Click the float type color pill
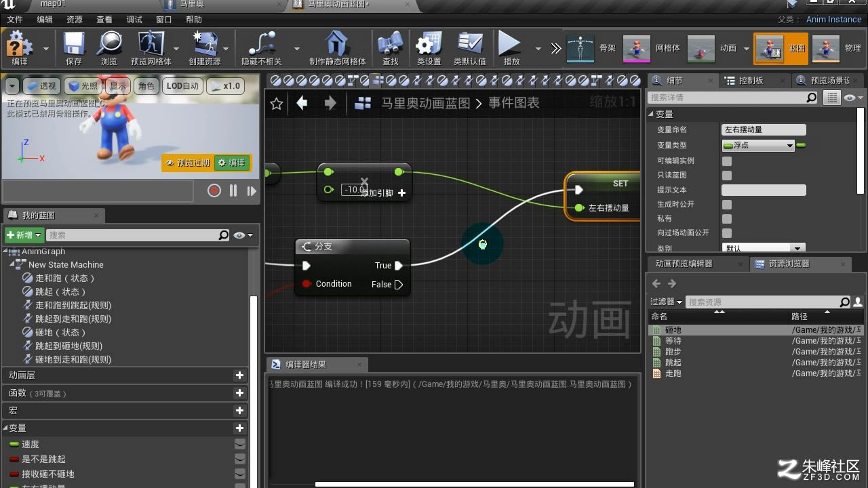Image resolution: width=868 pixels, height=488 pixels. point(801,145)
